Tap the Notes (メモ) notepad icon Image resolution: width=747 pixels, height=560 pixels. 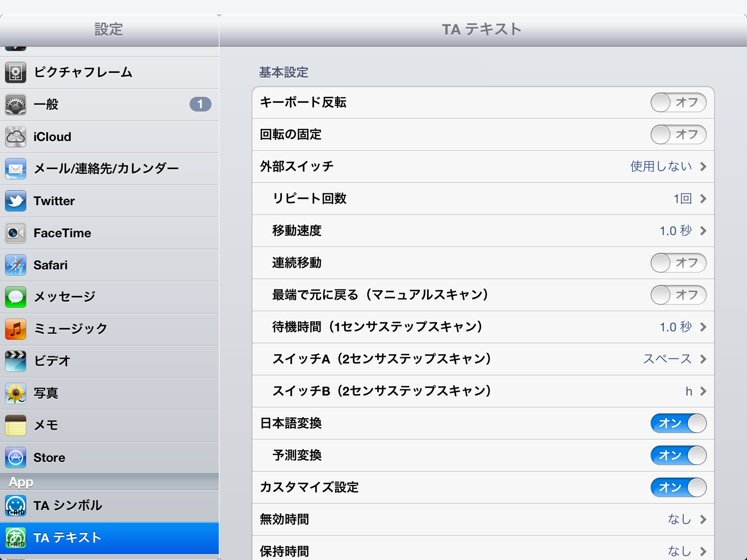coord(16,425)
